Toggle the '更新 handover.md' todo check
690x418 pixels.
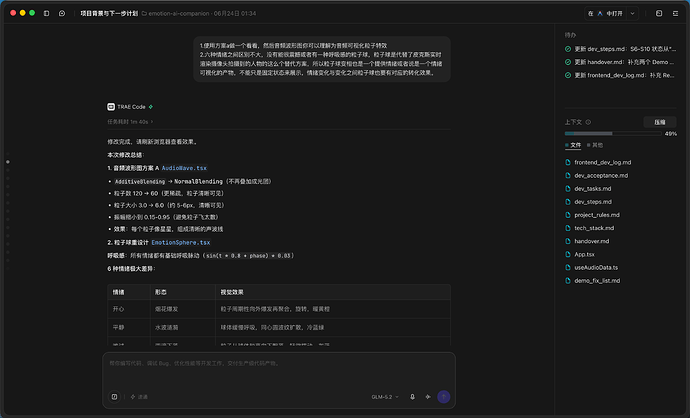tap(568, 62)
